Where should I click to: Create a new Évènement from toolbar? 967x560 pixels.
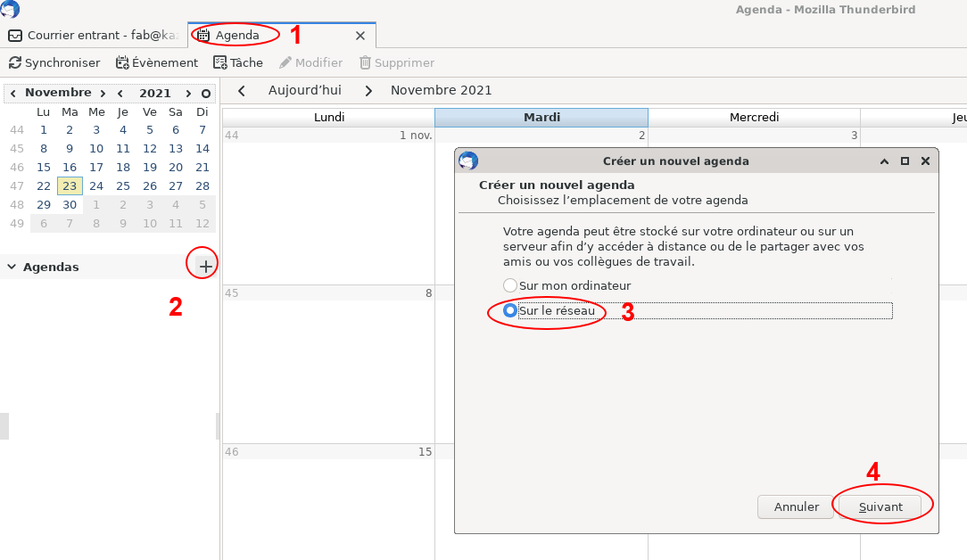[x=157, y=62]
